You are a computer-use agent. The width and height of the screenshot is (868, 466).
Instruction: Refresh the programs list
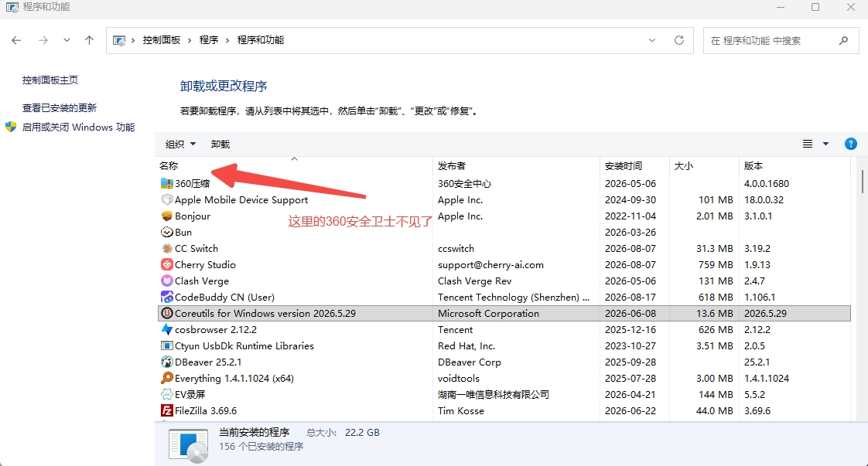coord(679,40)
